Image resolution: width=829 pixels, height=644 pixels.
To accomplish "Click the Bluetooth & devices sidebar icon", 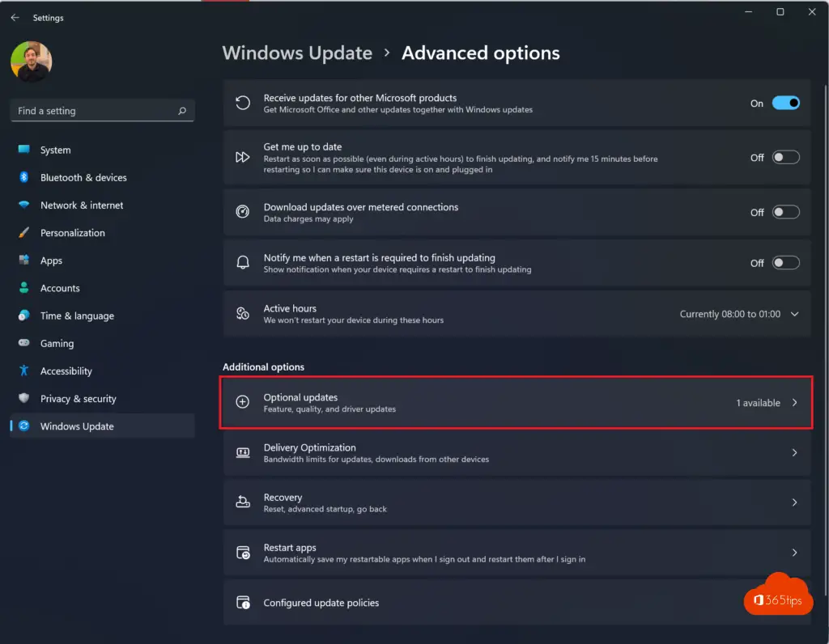I will click(24, 178).
